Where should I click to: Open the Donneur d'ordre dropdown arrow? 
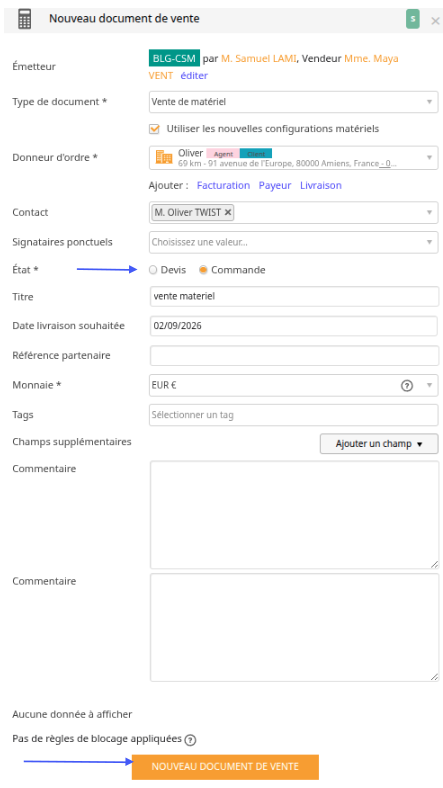click(x=429, y=158)
